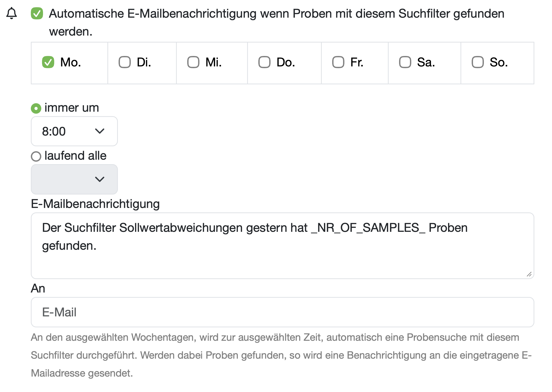Image resolution: width=552 pixels, height=392 pixels.
Task: Enable the Fr. weekday checkbox
Action: pos(338,62)
